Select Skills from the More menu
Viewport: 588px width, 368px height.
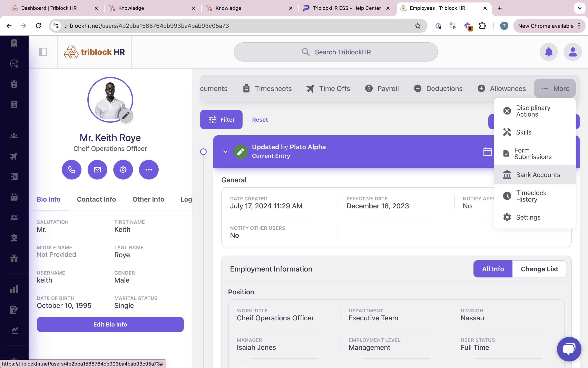click(x=535, y=132)
